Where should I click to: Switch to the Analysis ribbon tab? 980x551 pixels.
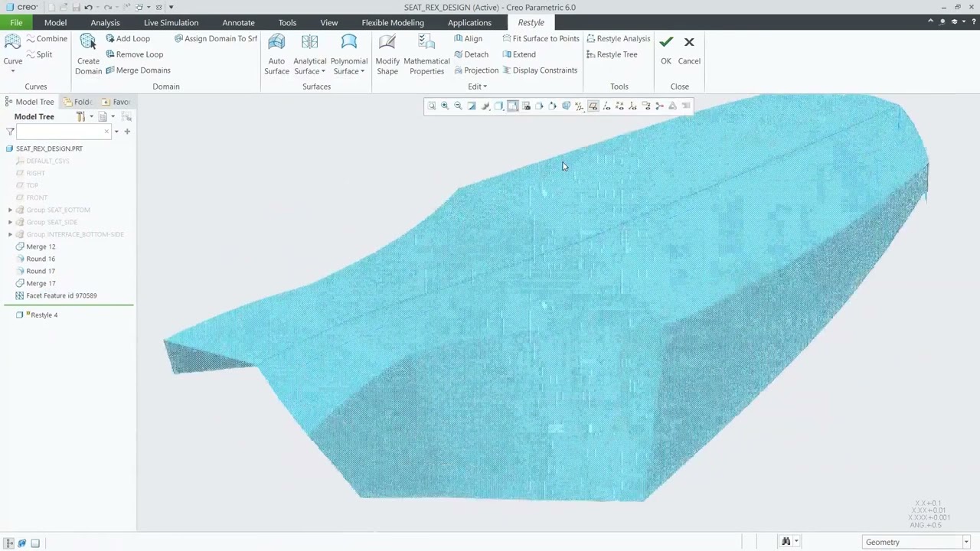(105, 22)
